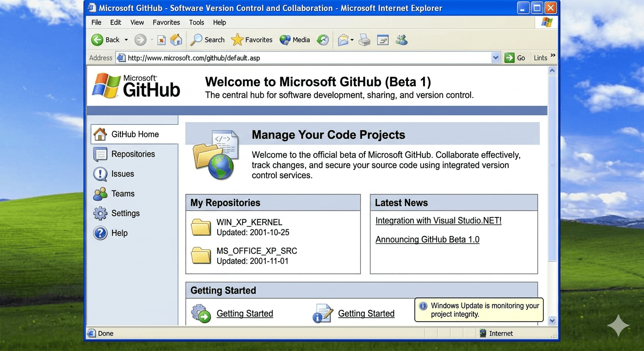This screenshot has width=644, height=351.
Task: Click the vertical scrollbar thumb
Action: [x=552, y=168]
